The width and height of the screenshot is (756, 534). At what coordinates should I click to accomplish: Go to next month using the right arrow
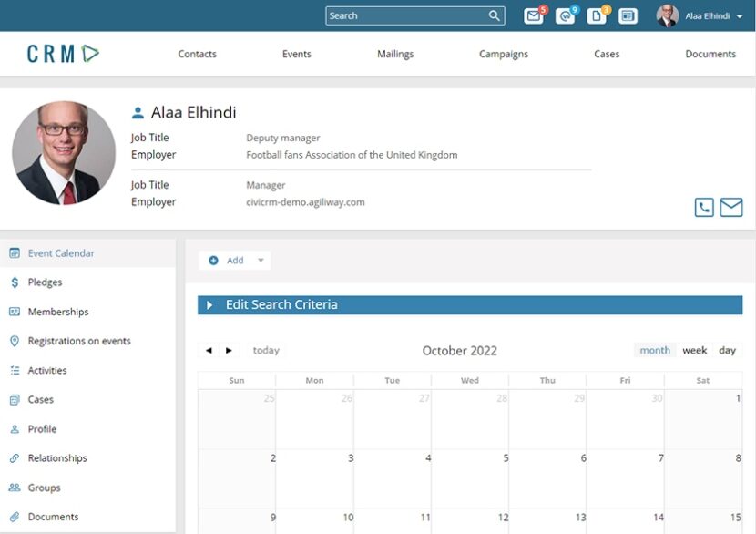coord(229,350)
